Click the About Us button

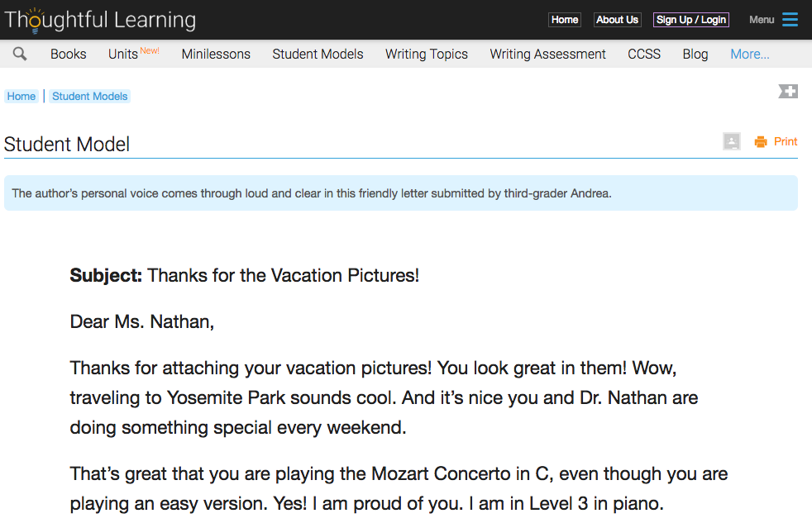(618, 20)
